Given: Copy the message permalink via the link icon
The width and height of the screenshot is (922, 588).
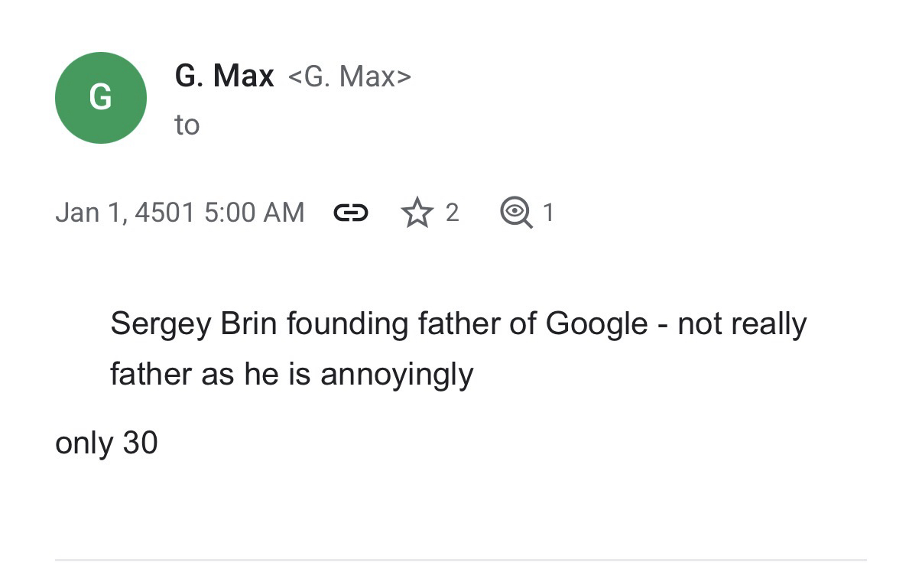Looking at the screenshot, I should coord(351,213).
